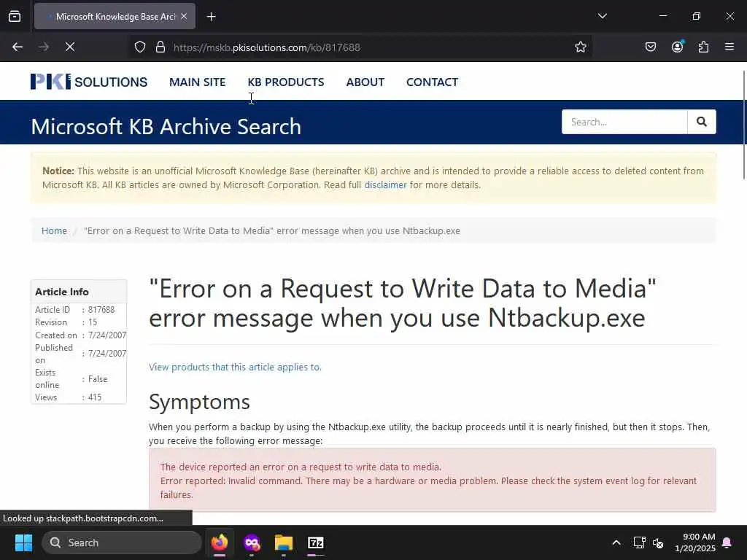Image resolution: width=747 pixels, height=560 pixels.
Task: Click the network status tray icon
Action: click(x=639, y=542)
